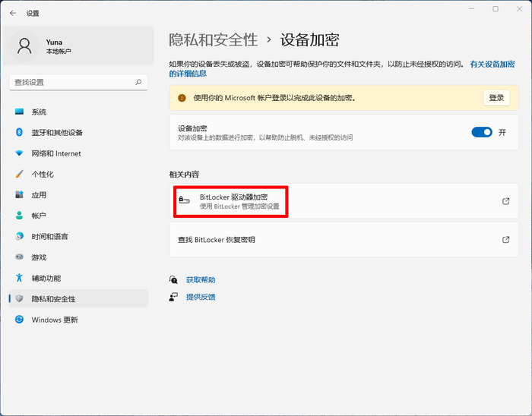Click the search magnifier icon
532x416 pixels.
138,82
